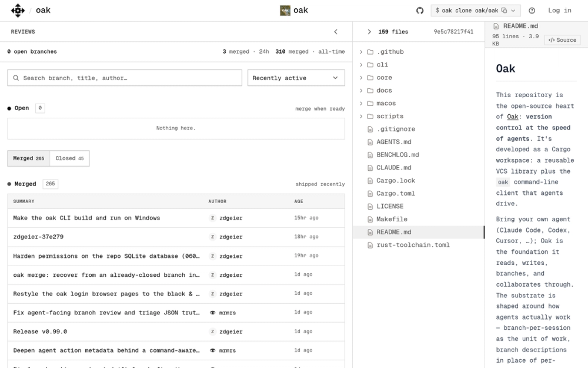Switch to the Merged 265 tab
588x368 pixels.
pyautogui.click(x=28, y=158)
